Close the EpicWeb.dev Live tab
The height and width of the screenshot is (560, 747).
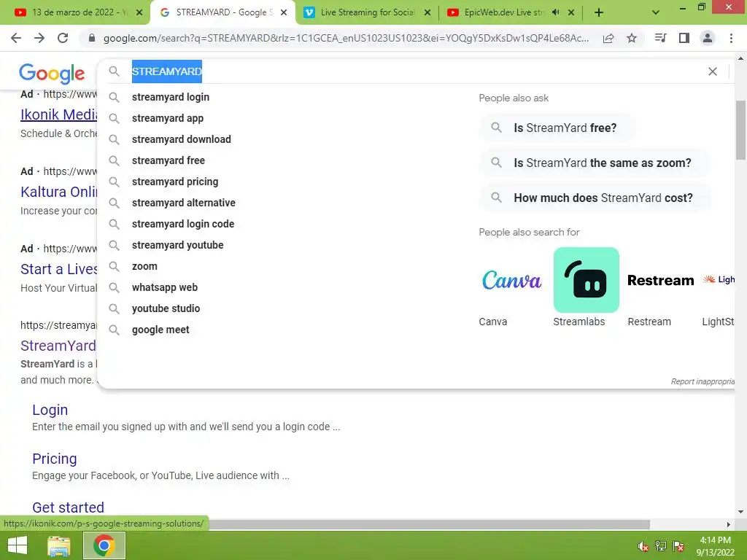pyautogui.click(x=571, y=13)
